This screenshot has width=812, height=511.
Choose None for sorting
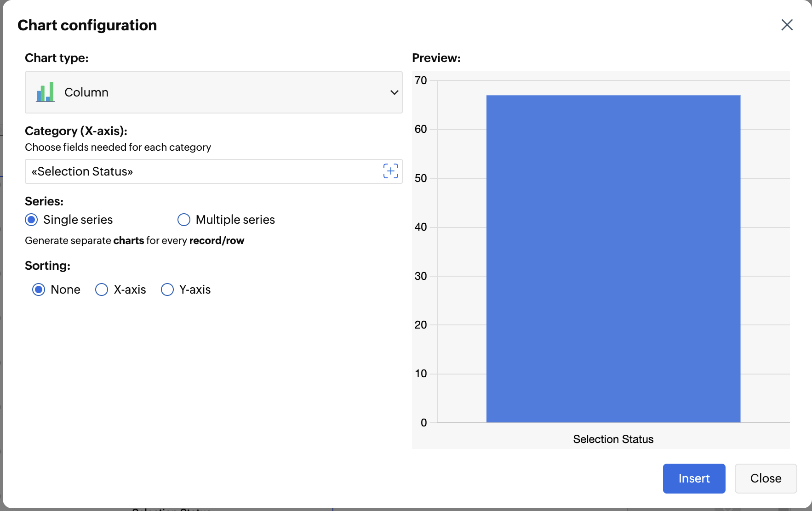pyautogui.click(x=39, y=290)
